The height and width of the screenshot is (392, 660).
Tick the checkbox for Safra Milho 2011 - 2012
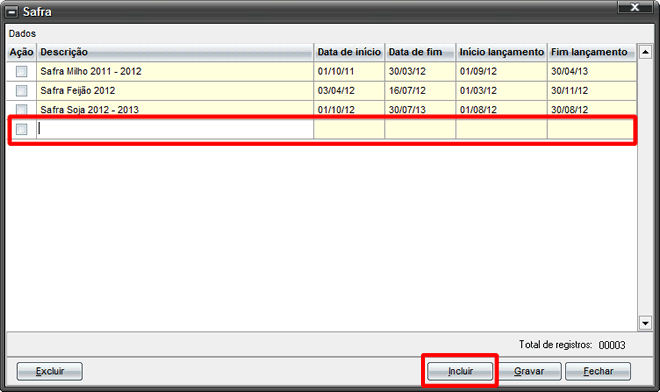(x=21, y=72)
